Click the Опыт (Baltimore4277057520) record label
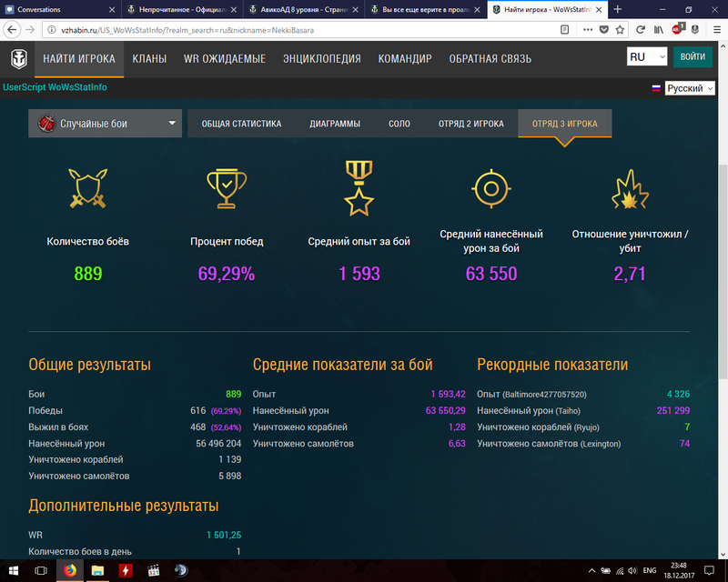 coord(531,394)
